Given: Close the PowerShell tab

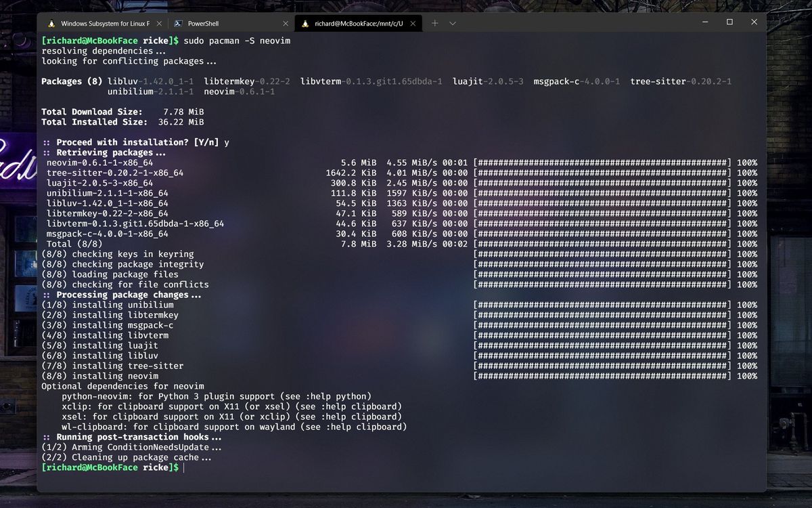Looking at the screenshot, I should [286, 22].
